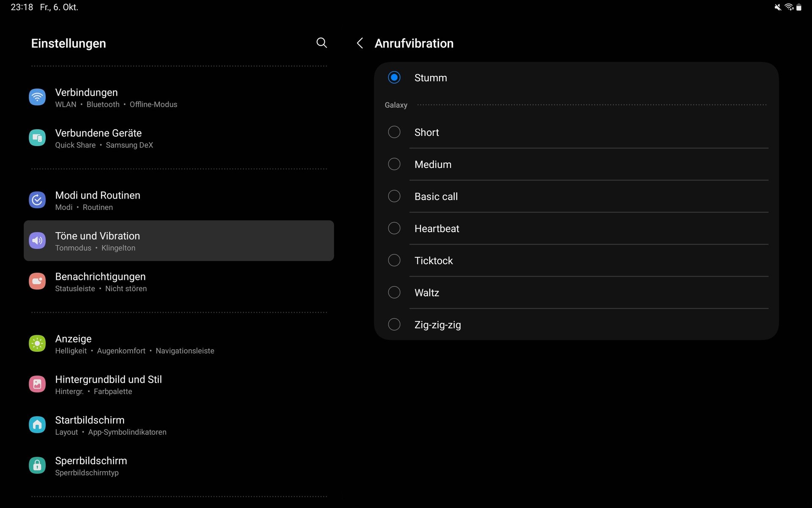
Task: Pick the Waltz vibration pattern
Action: pos(394,293)
